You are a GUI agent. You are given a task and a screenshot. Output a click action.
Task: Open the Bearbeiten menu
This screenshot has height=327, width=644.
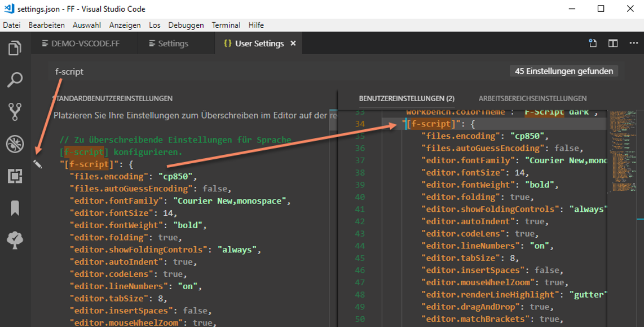click(x=46, y=25)
